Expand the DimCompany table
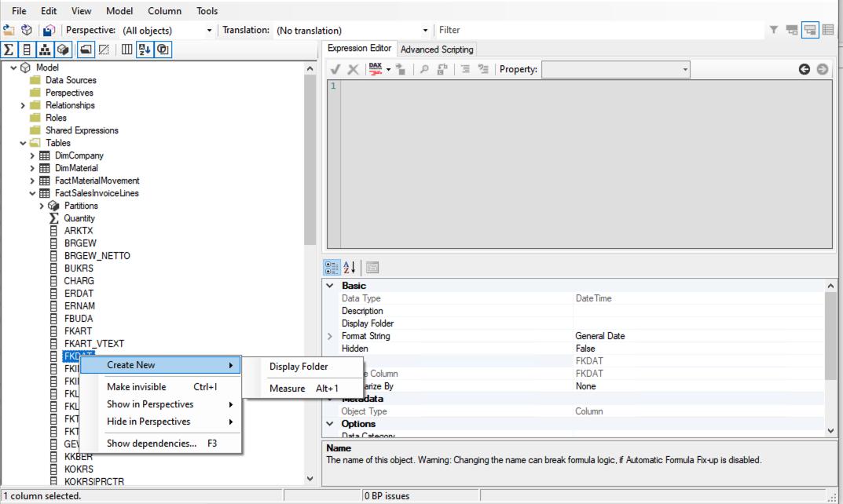The height and width of the screenshot is (504, 843). click(x=32, y=155)
